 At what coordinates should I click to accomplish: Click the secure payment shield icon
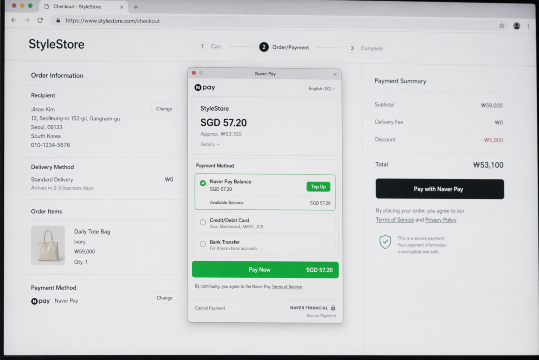click(x=385, y=242)
